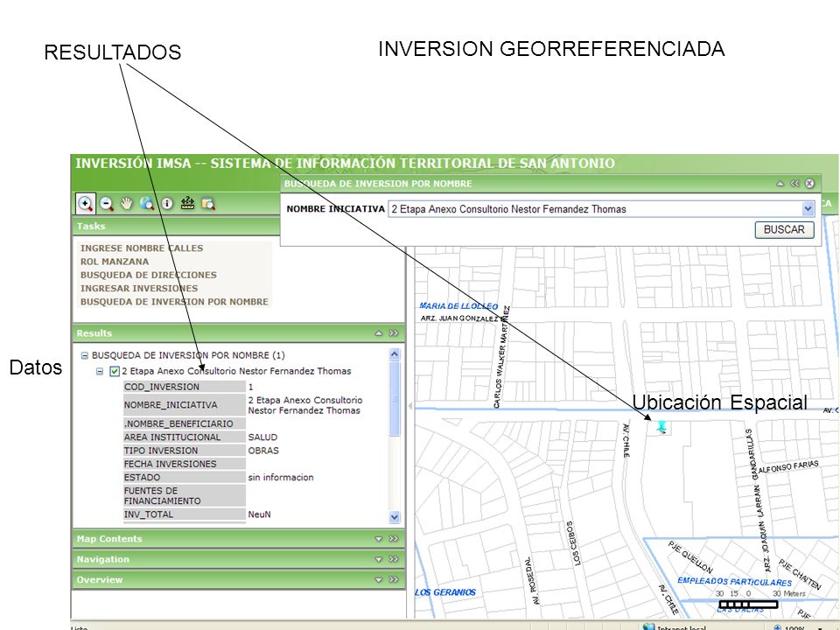Viewport: 840px width, 630px height.
Task: Open the Measure ruler tool
Action: point(187,204)
